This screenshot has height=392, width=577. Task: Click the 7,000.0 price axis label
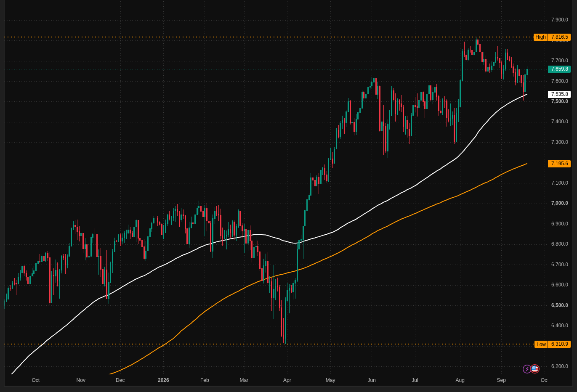[559, 203]
